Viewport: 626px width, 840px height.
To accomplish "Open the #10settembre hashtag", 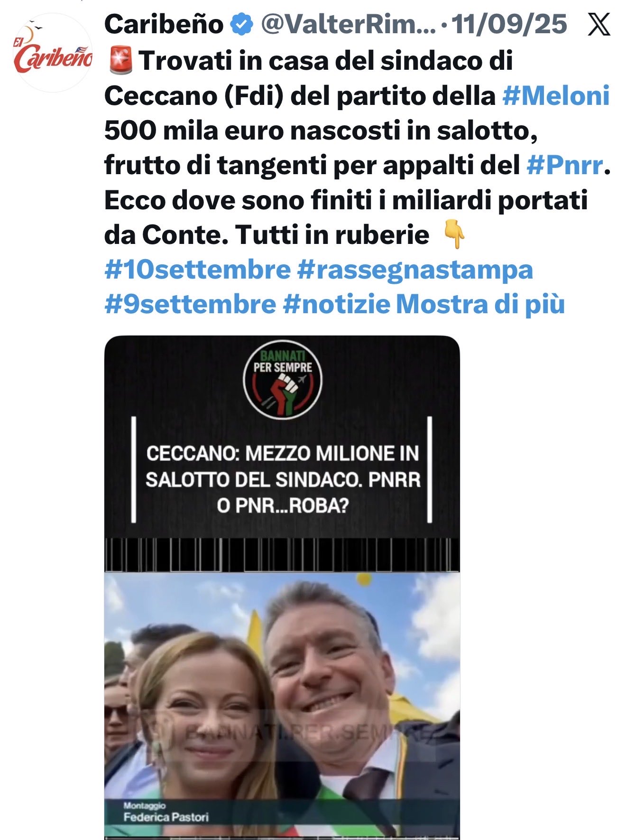I will point(197,270).
